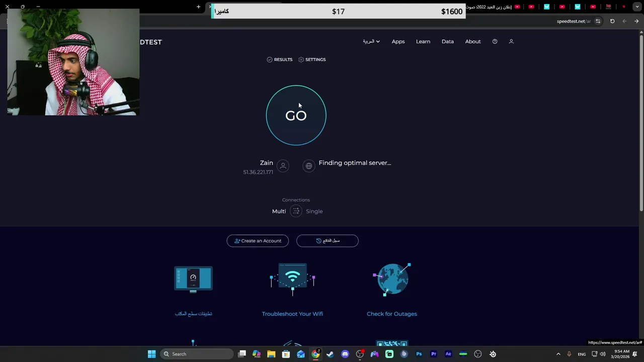Open the About menu item
644x362 pixels.
click(x=473, y=41)
